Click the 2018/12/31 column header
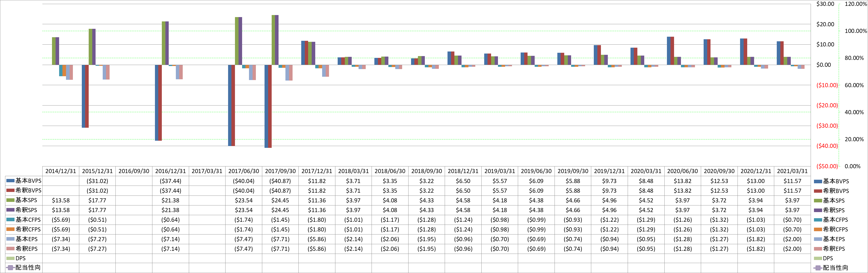Screen dimensions: 868x273 point(463,171)
